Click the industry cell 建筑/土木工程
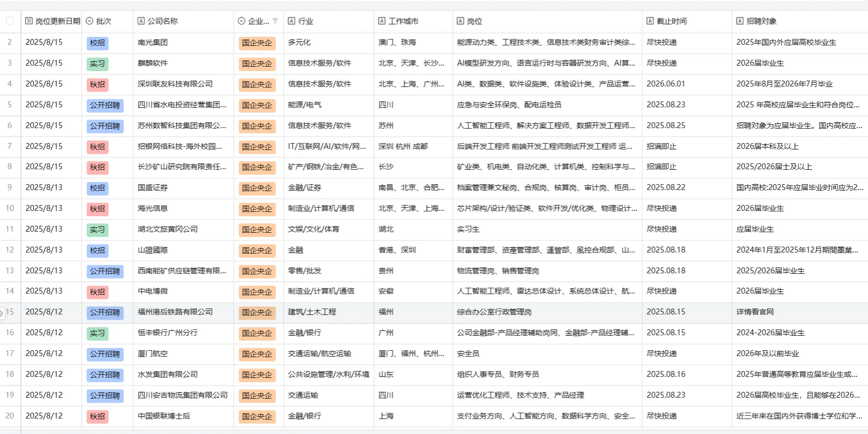 click(x=329, y=312)
